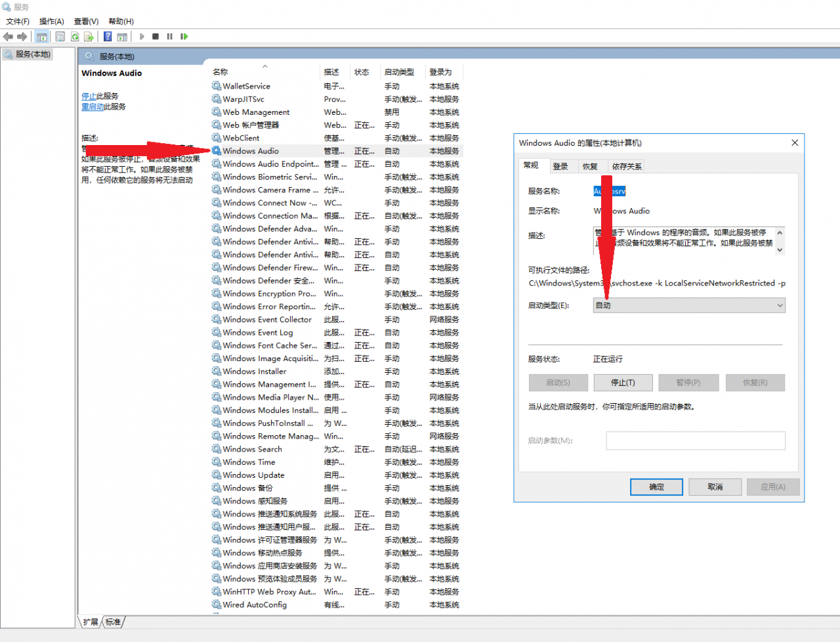The image size is (840, 642).
Task: Open the 操作(A) menu
Action: pos(52,22)
